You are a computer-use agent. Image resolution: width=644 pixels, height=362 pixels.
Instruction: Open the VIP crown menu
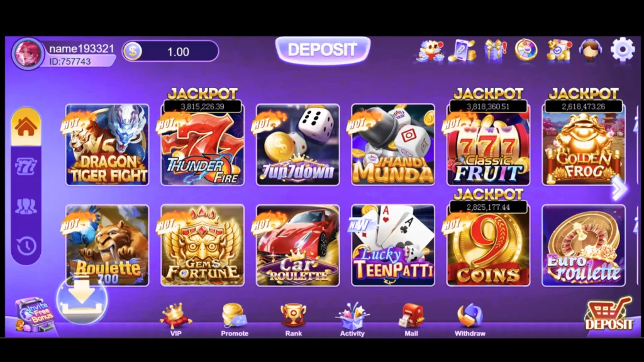[x=176, y=320]
